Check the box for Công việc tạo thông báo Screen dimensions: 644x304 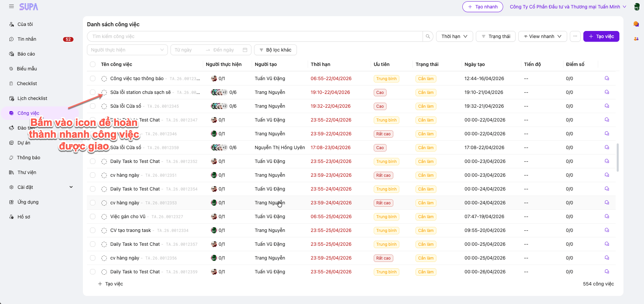[x=93, y=78]
